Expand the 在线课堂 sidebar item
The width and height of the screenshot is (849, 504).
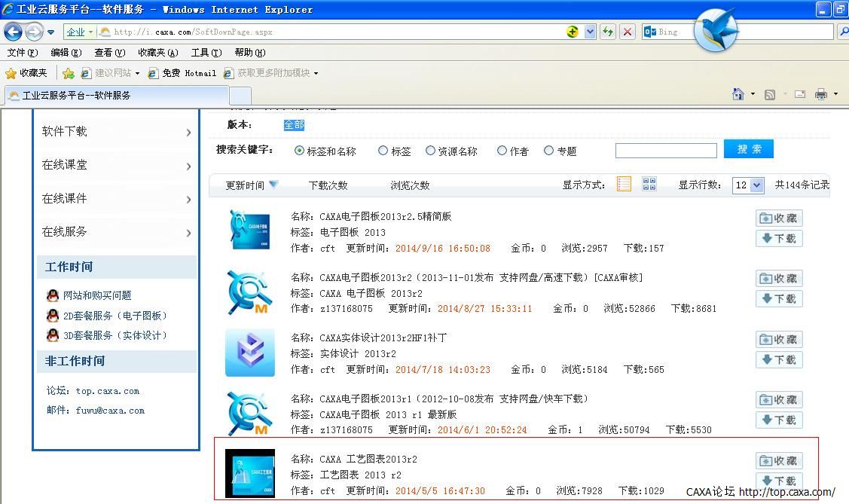pyautogui.click(x=117, y=165)
